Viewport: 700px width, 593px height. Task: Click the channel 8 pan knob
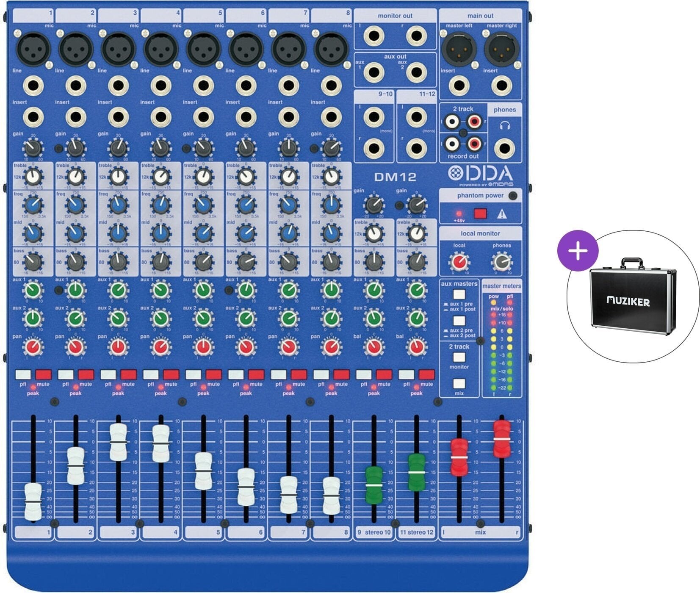pyautogui.click(x=331, y=347)
